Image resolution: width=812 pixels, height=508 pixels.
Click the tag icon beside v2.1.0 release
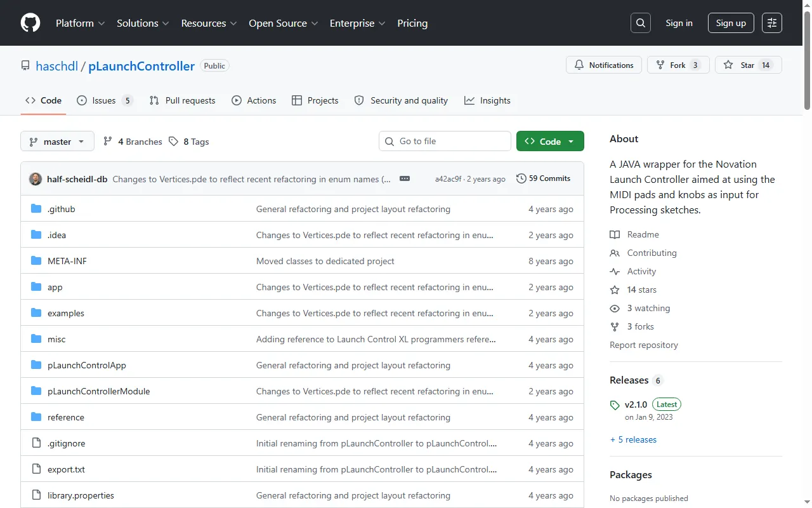615,405
